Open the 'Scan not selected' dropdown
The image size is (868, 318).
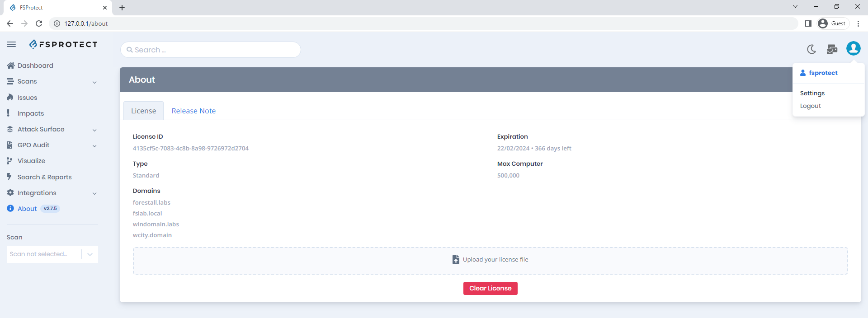[x=52, y=254]
